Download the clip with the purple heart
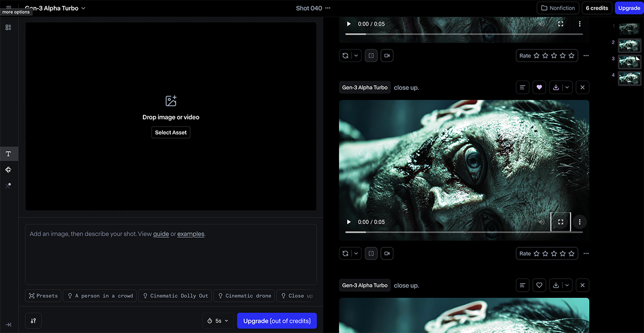This screenshot has width=644, height=333. pyautogui.click(x=556, y=87)
